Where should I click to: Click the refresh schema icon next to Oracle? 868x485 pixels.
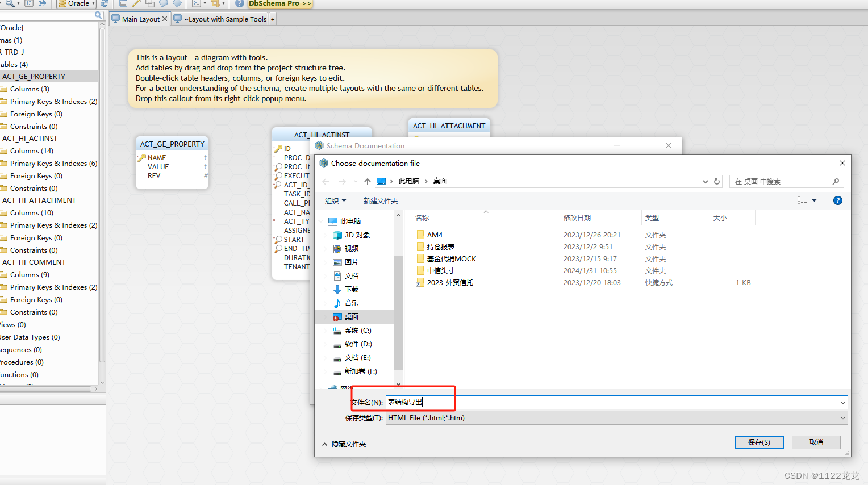tap(105, 3)
